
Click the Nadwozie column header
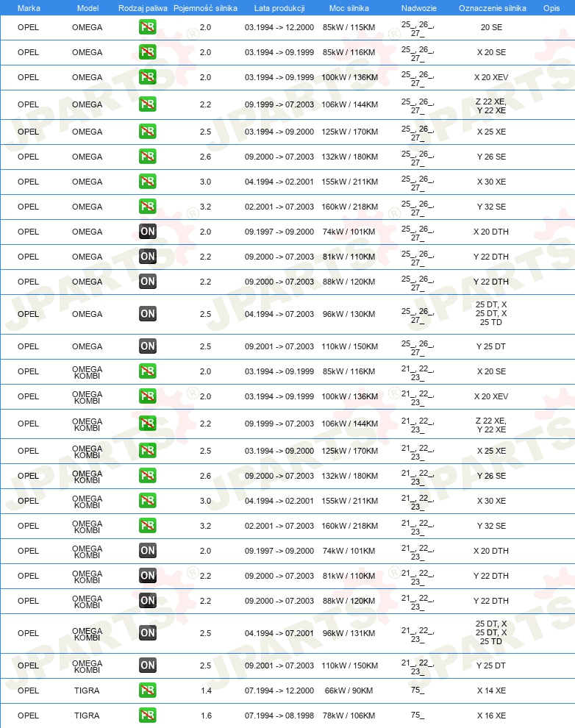point(419,8)
